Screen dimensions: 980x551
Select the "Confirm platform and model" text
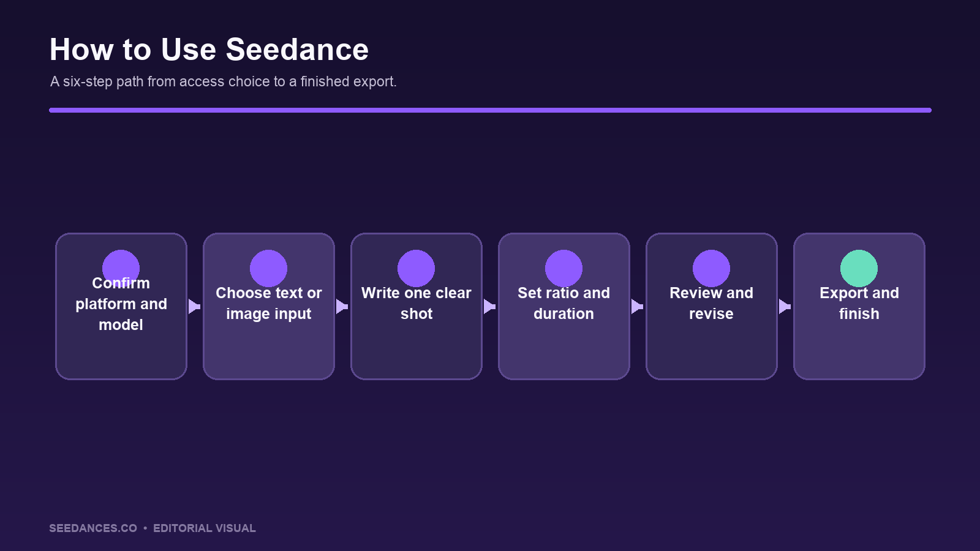[x=121, y=304]
